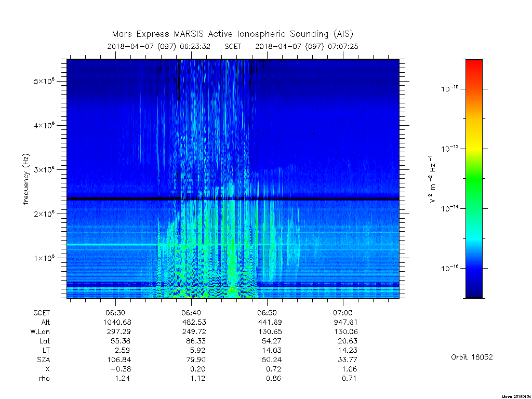The height and width of the screenshot is (399, 532).
Task: Click the longitude value '130.06'
Action: (x=345, y=332)
